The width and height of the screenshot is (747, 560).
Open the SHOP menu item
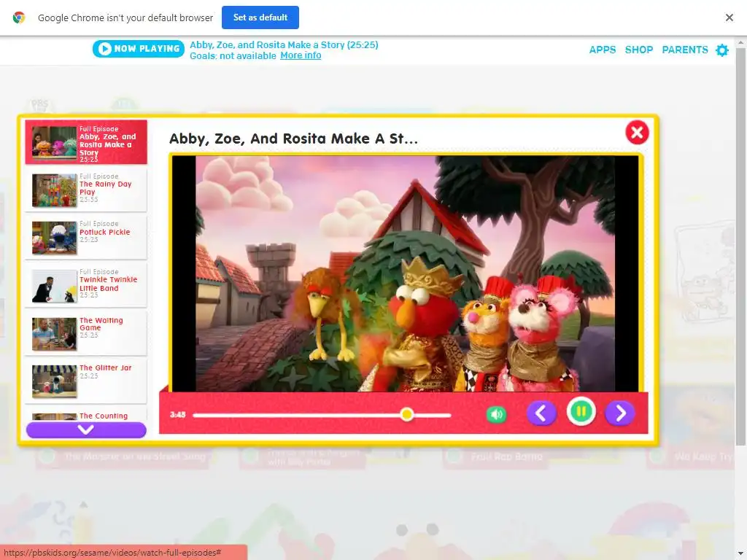pos(638,50)
